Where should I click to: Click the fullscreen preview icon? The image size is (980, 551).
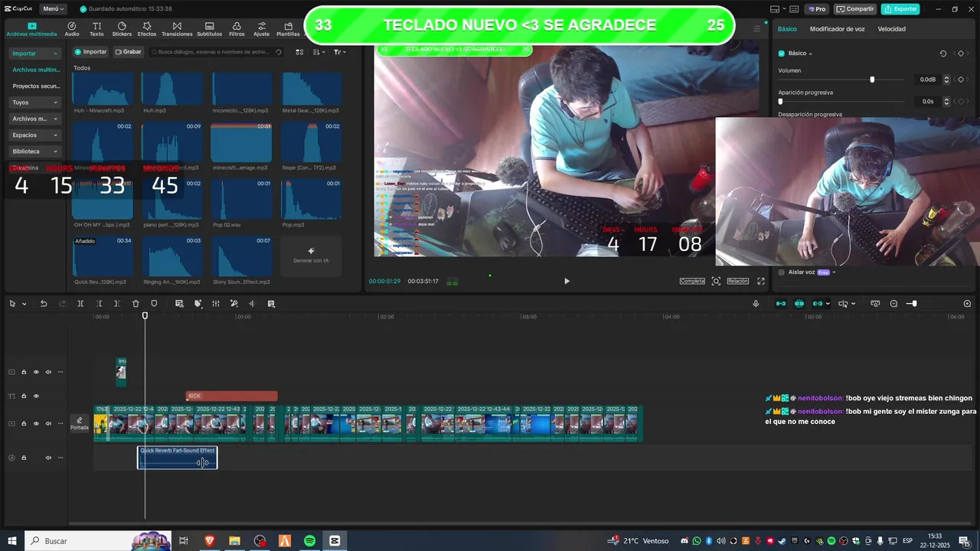click(x=761, y=281)
